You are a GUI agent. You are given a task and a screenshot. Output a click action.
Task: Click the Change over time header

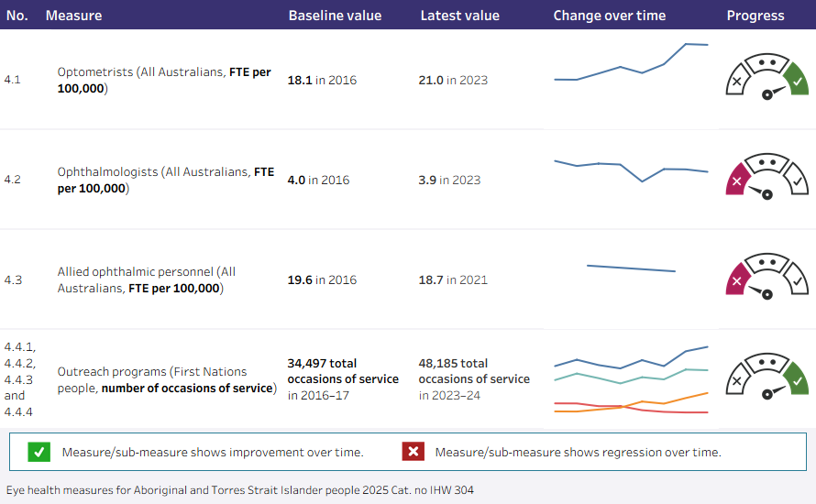click(x=610, y=16)
